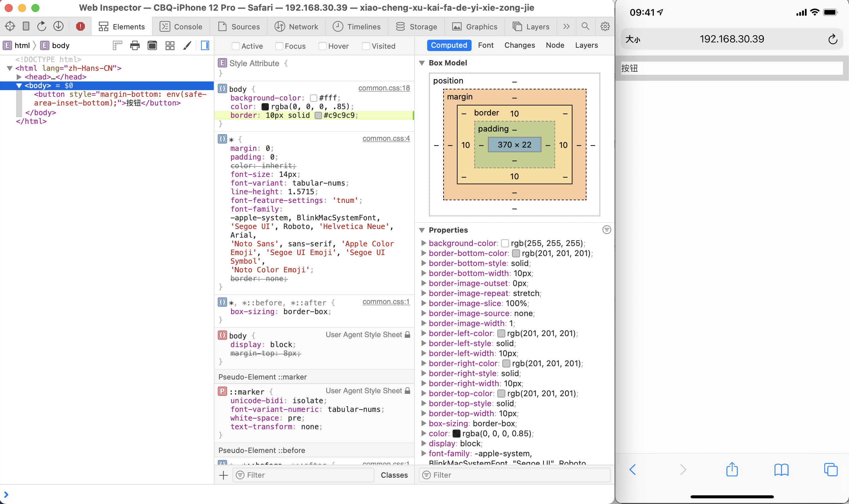Open the Web Inspector search icon

click(x=585, y=26)
